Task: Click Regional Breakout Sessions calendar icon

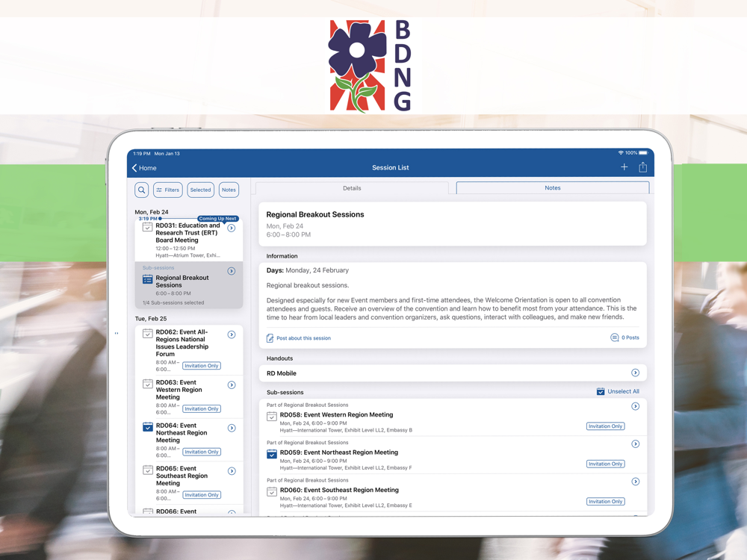Action: 148,279
